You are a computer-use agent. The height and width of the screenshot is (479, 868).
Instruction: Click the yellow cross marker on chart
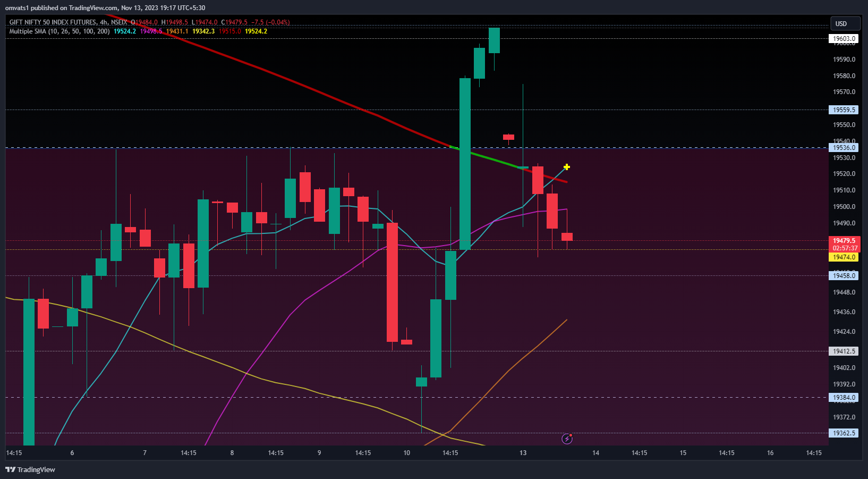(x=567, y=167)
